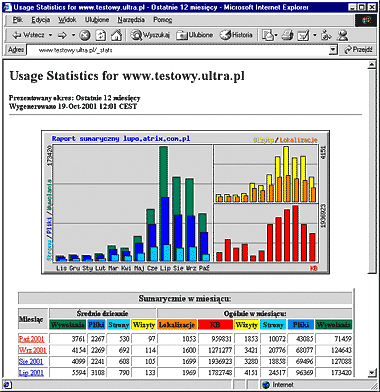Click the Print page icon
The image size is (380, 392).
coord(288,35)
